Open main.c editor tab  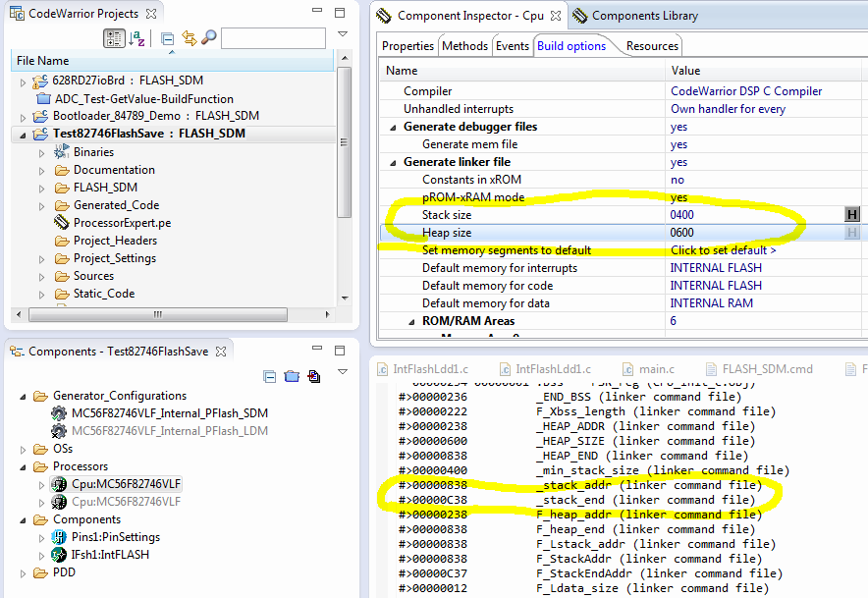648,369
